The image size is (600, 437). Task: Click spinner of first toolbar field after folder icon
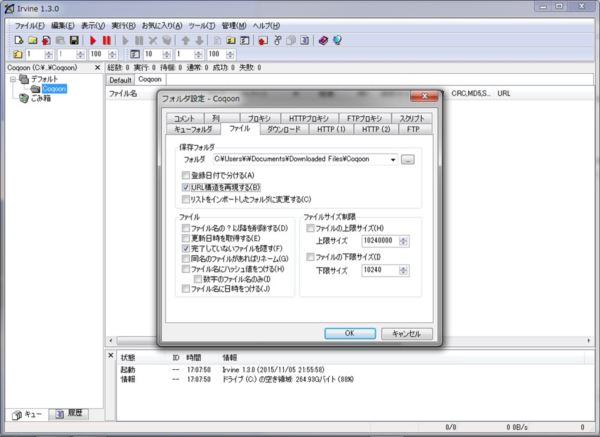[49, 54]
